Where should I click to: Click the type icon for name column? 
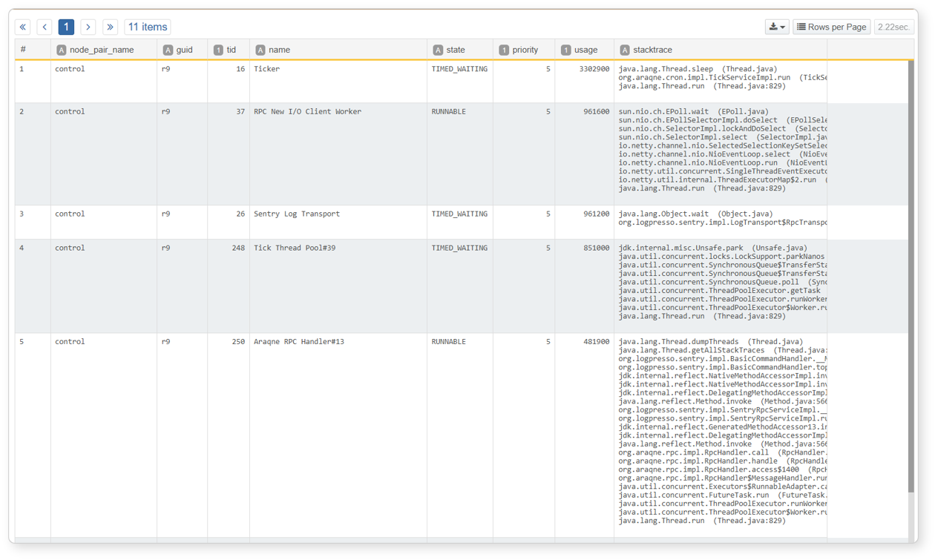pyautogui.click(x=260, y=50)
